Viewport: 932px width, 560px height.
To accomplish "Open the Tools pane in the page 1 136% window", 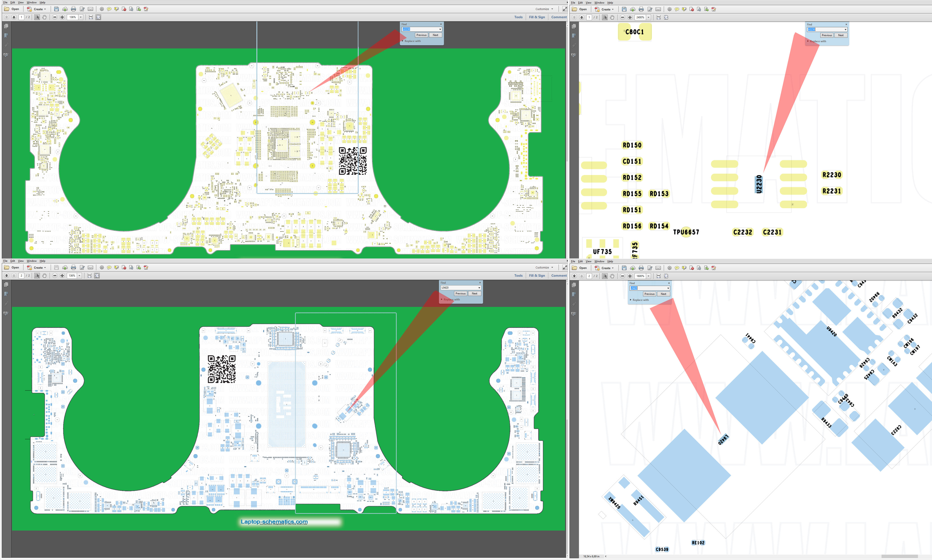I will pyautogui.click(x=518, y=17).
